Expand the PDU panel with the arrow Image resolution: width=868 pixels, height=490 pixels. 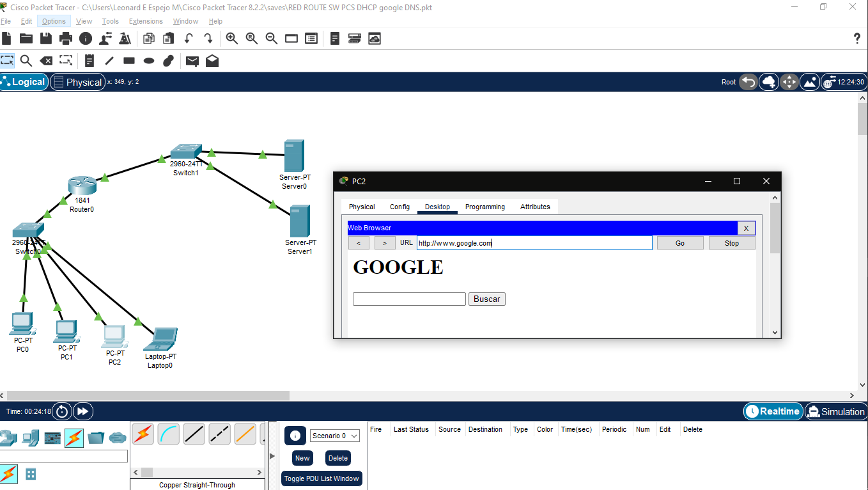click(x=272, y=456)
